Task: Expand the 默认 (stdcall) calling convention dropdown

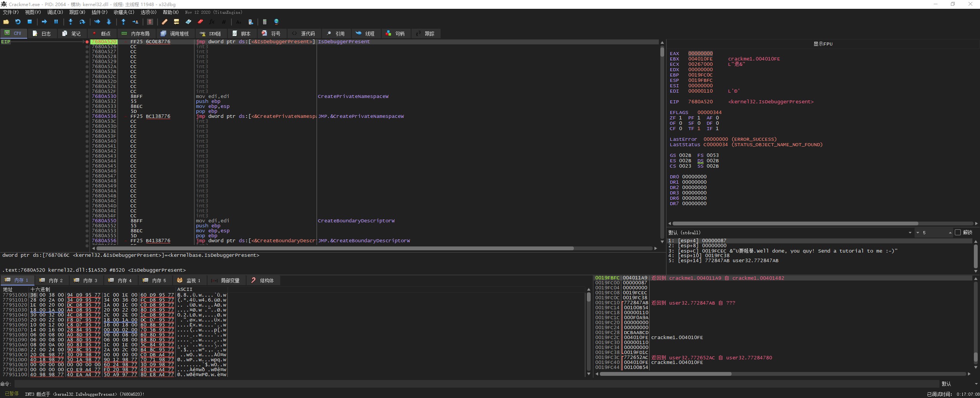Action: click(x=910, y=233)
